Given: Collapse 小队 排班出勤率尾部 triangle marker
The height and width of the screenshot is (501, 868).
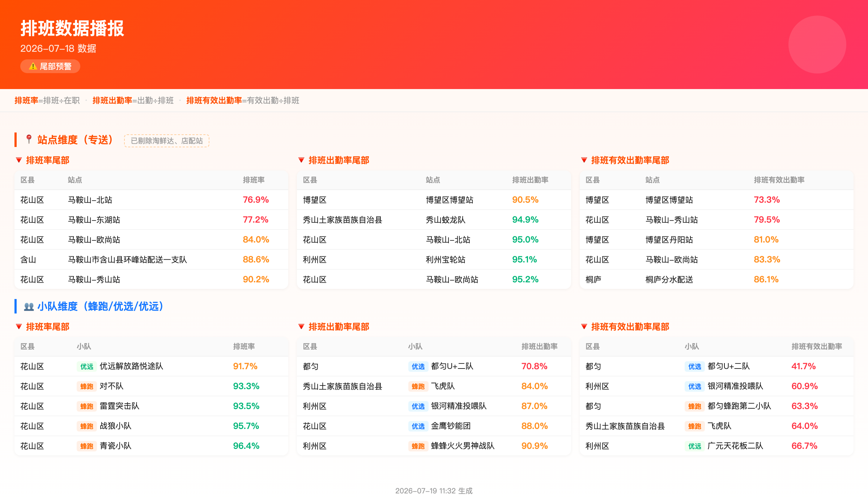Looking at the screenshot, I should 301,327.
